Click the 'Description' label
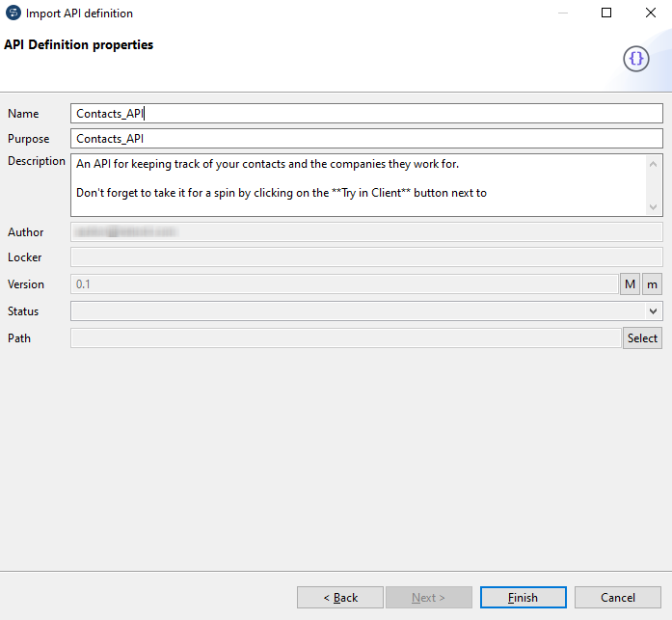 tap(37, 161)
